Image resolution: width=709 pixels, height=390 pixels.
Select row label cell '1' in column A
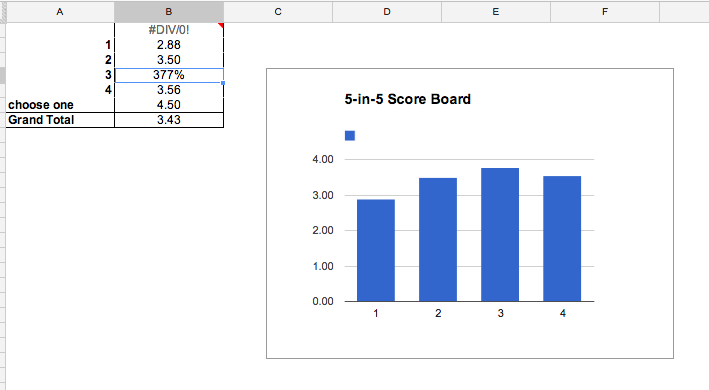60,45
